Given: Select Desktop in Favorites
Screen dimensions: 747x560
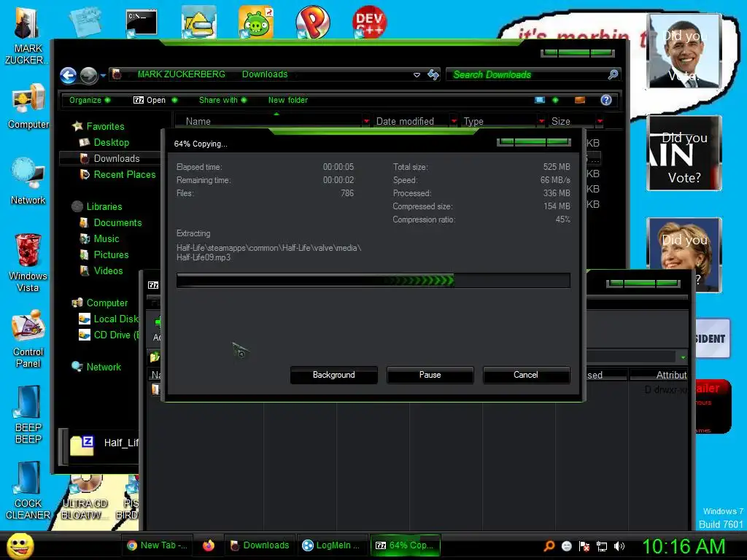Looking at the screenshot, I should pos(111,142).
